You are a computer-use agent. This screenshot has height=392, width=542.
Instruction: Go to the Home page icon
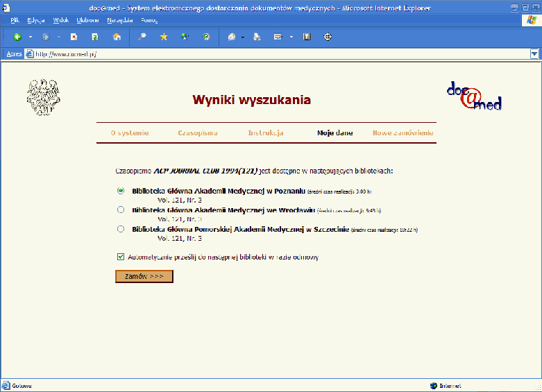point(117,37)
